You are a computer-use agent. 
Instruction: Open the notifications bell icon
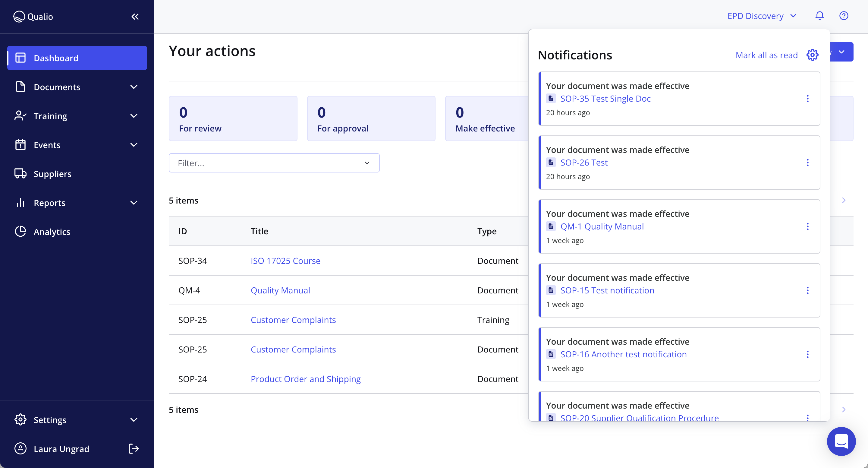pos(819,15)
